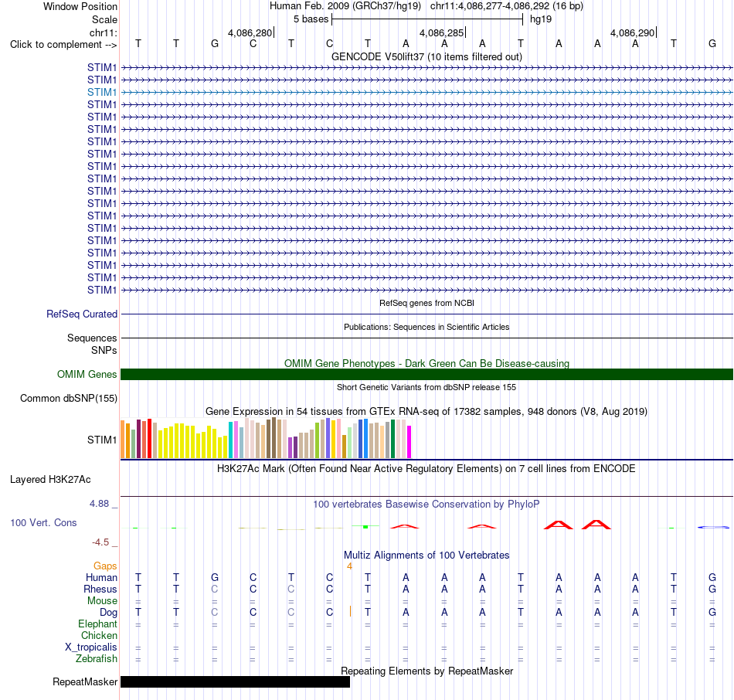Click the 'Dog' species label
Image resolution: width=734 pixels, height=700 pixels.
tap(108, 613)
